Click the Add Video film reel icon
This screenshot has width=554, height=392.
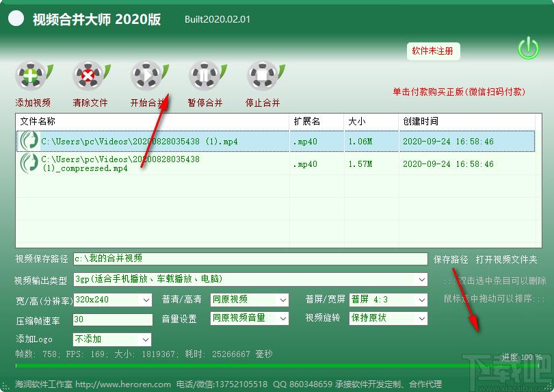point(33,75)
